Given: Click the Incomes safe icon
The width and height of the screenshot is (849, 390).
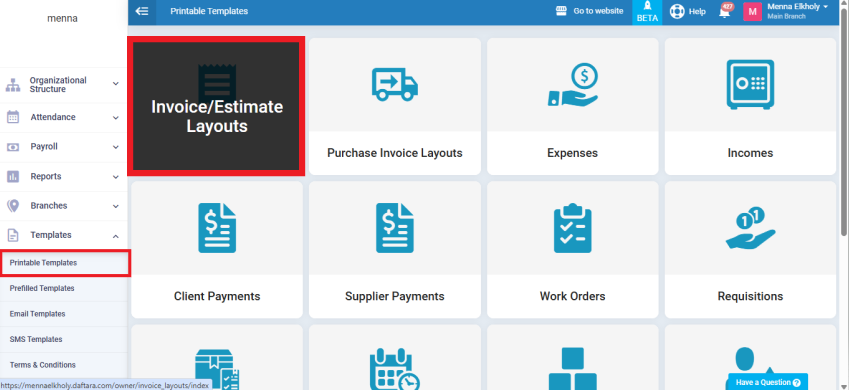Looking at the screenshot, I should (x=750, y=84).
